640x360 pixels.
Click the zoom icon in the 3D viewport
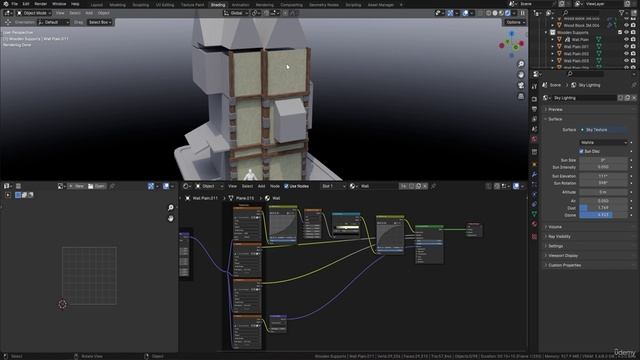[521, 64]
